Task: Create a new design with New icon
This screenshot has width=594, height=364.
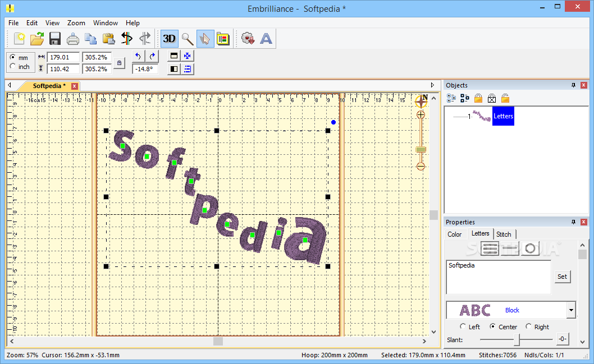Action: [x=19, y=39]
